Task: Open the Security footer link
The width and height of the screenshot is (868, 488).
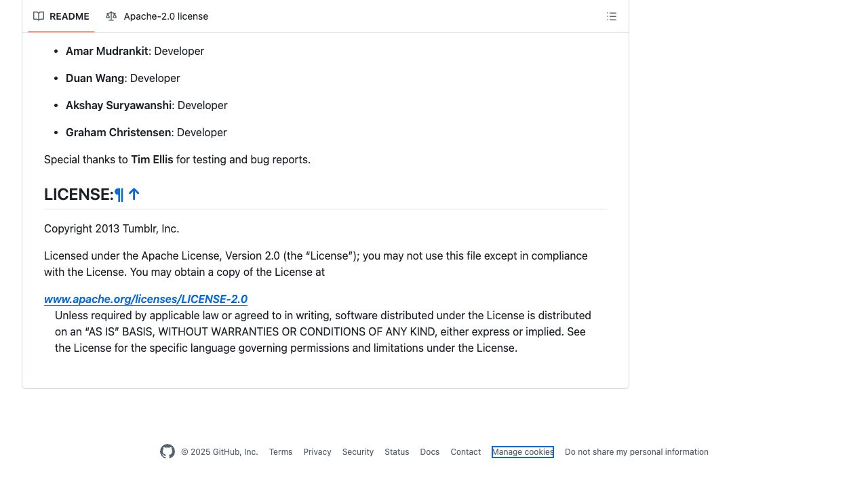Action: click(x=358, y=452)
